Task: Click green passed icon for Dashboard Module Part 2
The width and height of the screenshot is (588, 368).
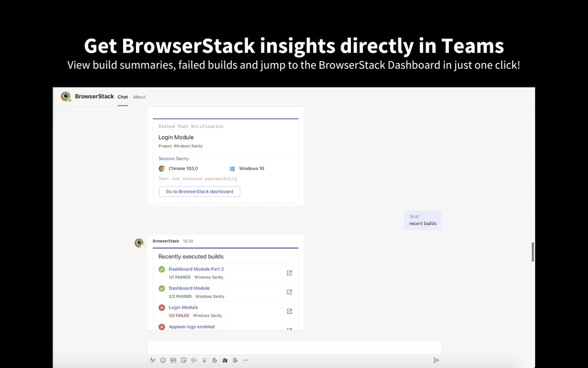Action: 162,269
